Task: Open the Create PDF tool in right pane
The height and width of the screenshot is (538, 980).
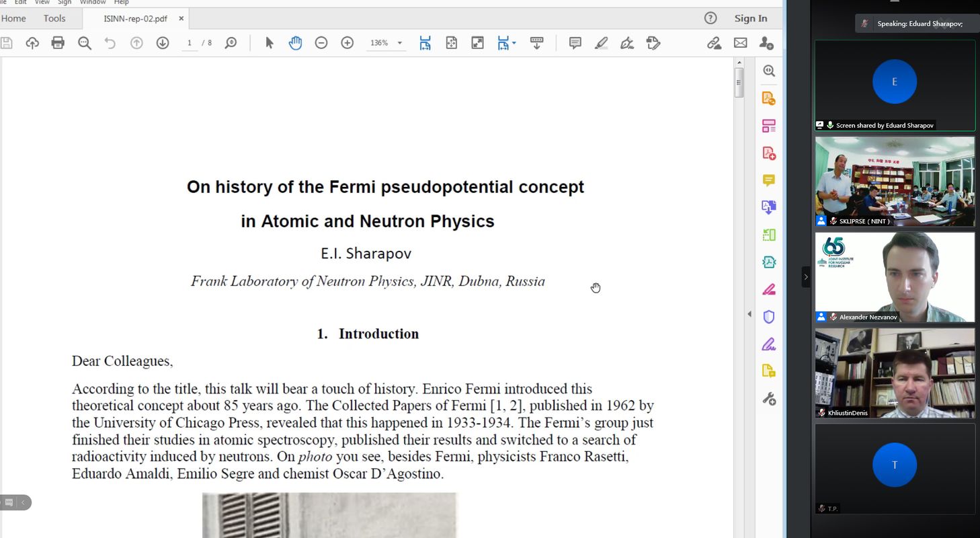Action: coord(769,153)
